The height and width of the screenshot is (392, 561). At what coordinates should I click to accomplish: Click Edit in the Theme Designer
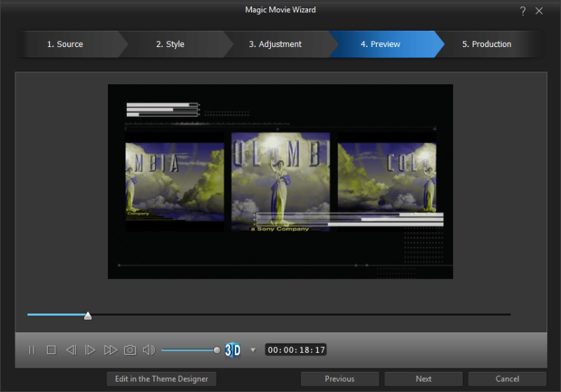(161, 379)
